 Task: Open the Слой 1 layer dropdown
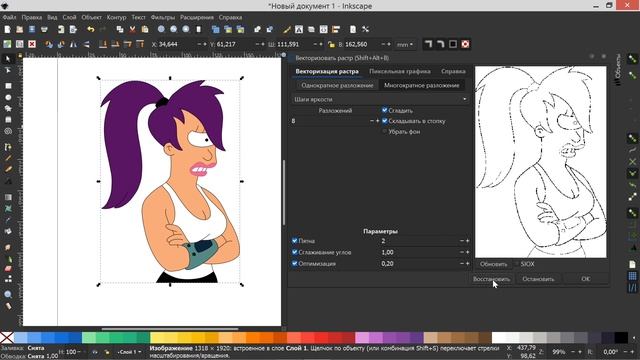coord(129,351)
